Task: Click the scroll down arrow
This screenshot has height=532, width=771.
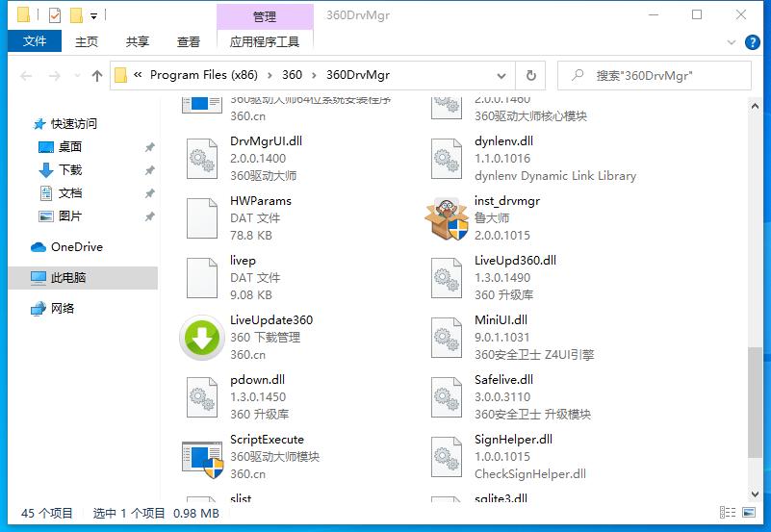Action: click(x=755, y=494)
